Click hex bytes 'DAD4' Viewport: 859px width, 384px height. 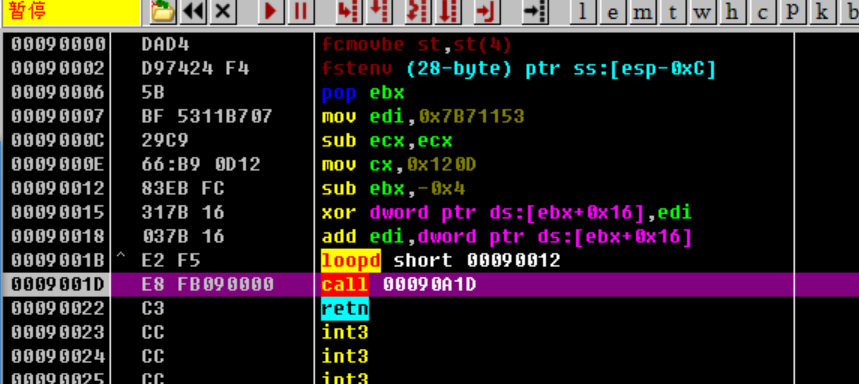[x=165, y=44]
